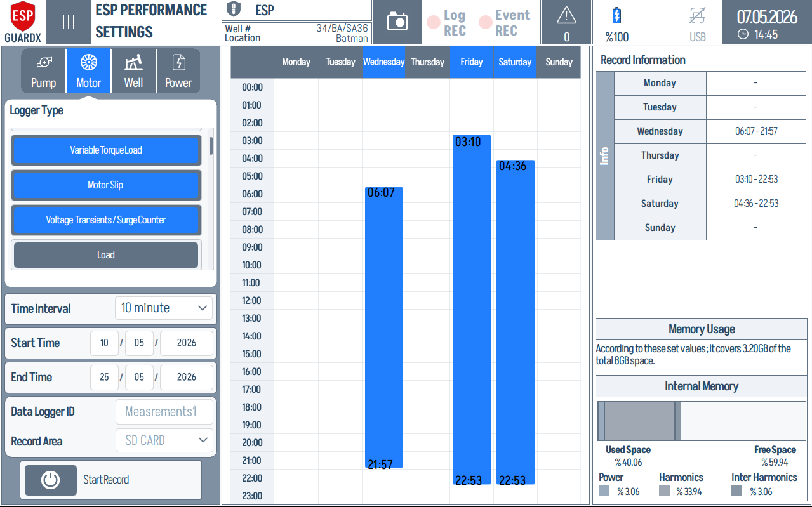The width and height of the screenshot is (812, 507).
Task: Click the 12:00 time row label
Action: click(x=252, y=301)
